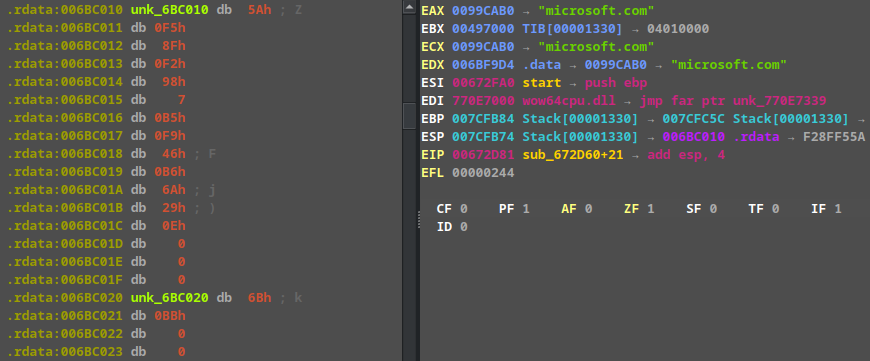Click the "microsoft.com" string in EDX row

pos(729,64)
